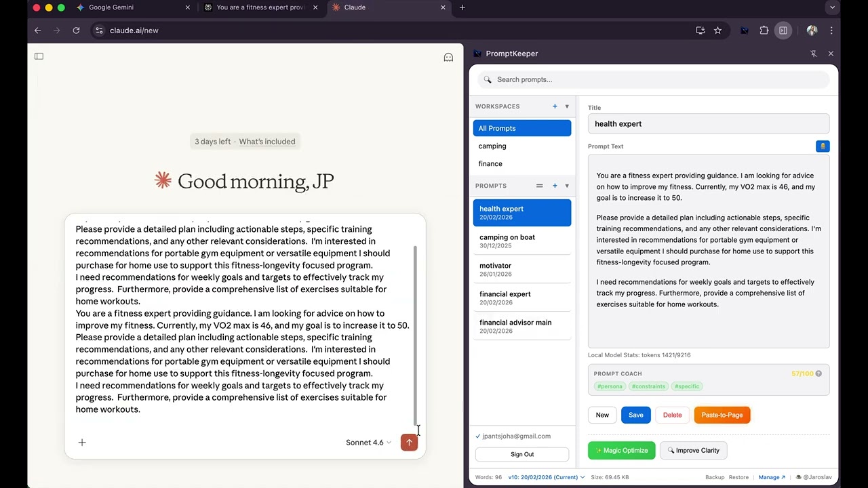This screenshot has height=488, width=868.
Task: Go back with the browser back arrow
Action: [37, 30]
